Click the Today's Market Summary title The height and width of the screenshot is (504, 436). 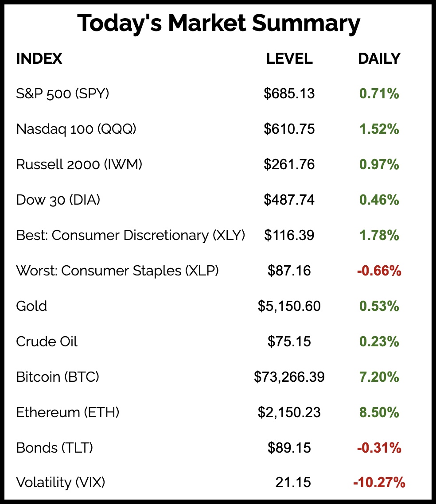[x=218, y=24]
